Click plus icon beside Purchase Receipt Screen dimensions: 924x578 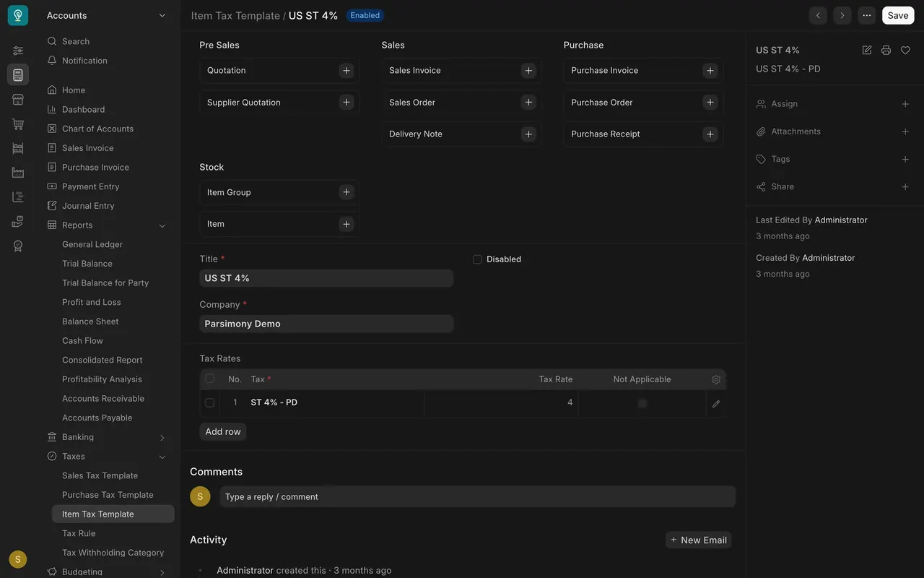coord(710,134)
